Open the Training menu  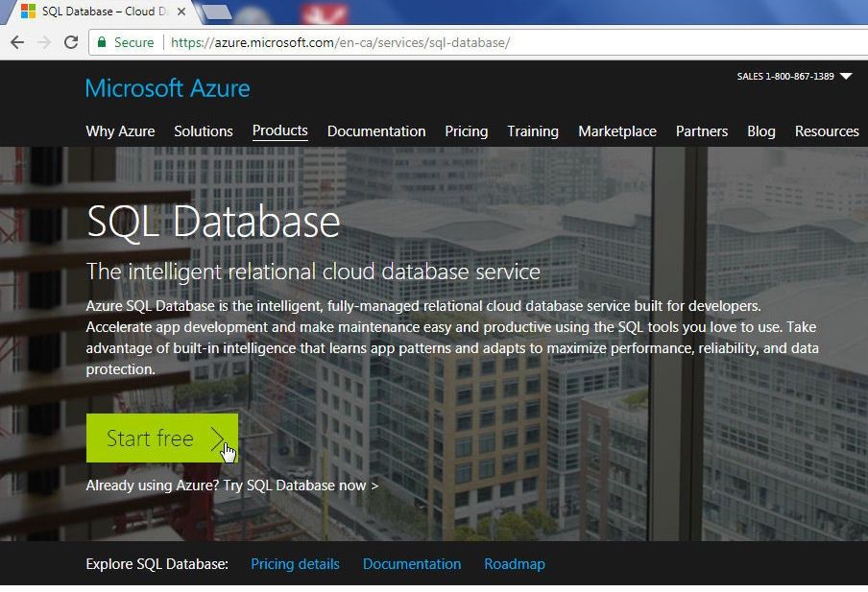point(532,130)
